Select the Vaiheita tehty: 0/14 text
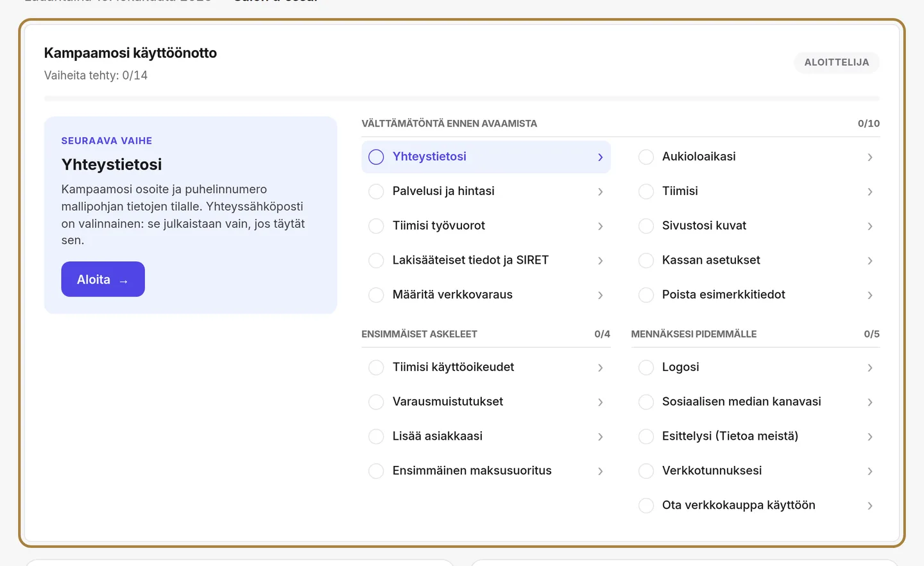Image resolution: width=924 pixels, height=566 pixels. [96, 75]
